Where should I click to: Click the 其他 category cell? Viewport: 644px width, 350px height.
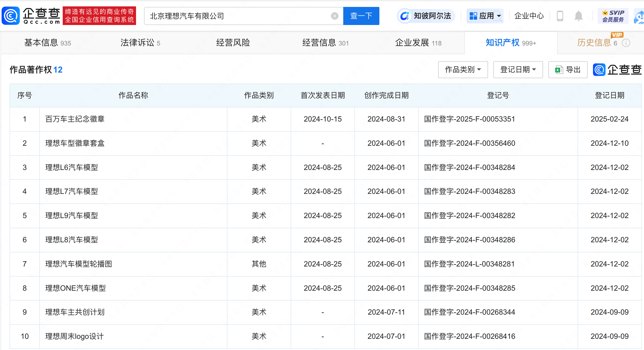click(259, 264)
